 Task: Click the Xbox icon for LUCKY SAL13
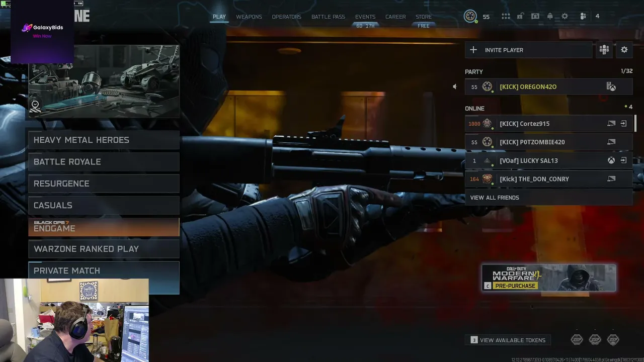[611, 160]
